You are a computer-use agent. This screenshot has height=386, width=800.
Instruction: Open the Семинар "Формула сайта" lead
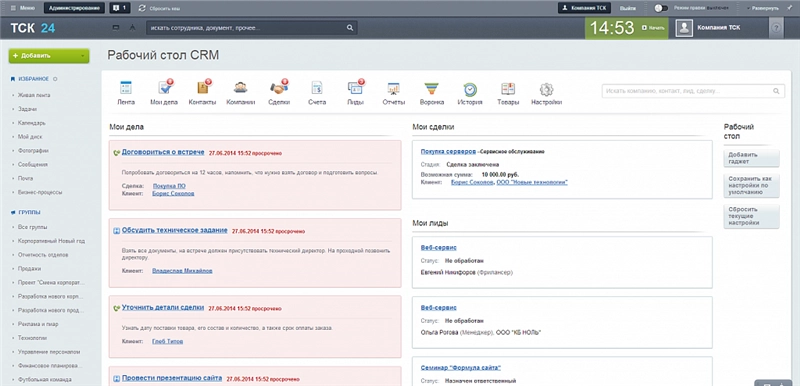461,367
